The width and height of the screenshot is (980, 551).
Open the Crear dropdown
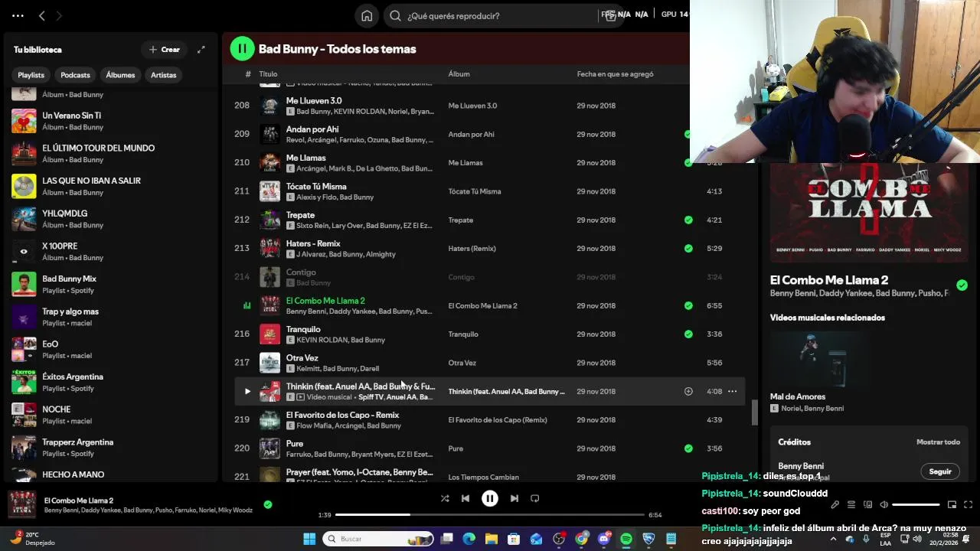pyautogui.click(x=165, y=50)
